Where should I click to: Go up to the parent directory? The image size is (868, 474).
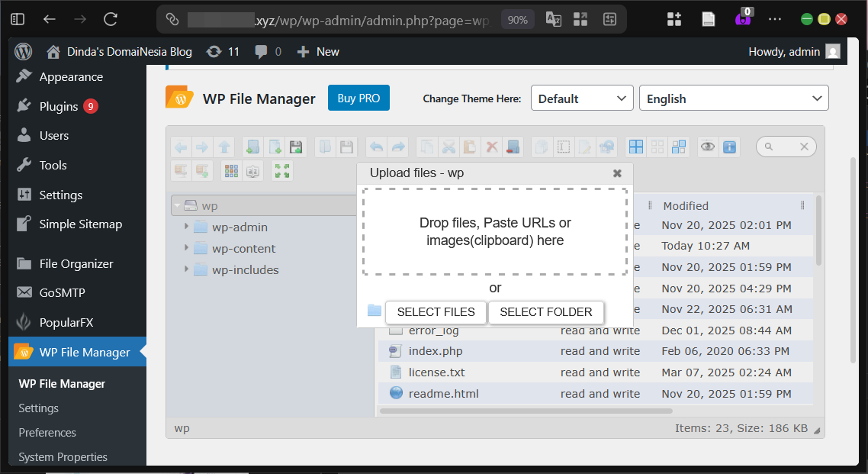tap(226, 147)
